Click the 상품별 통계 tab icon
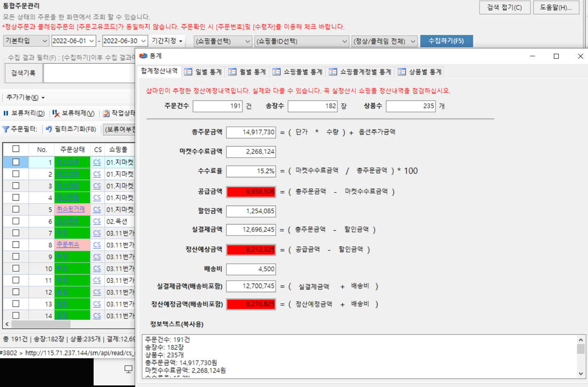This screenshot has width=588, height=387. (402, 72)
